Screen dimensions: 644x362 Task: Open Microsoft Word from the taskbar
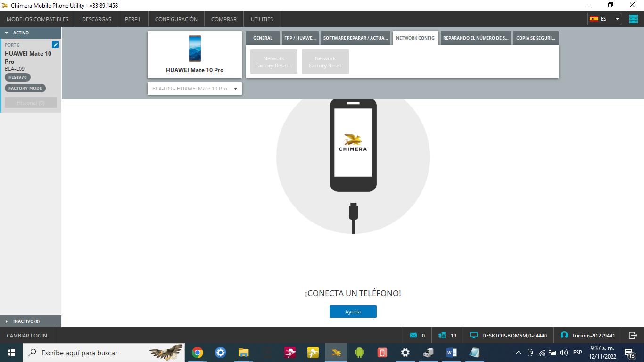point(451,353)
